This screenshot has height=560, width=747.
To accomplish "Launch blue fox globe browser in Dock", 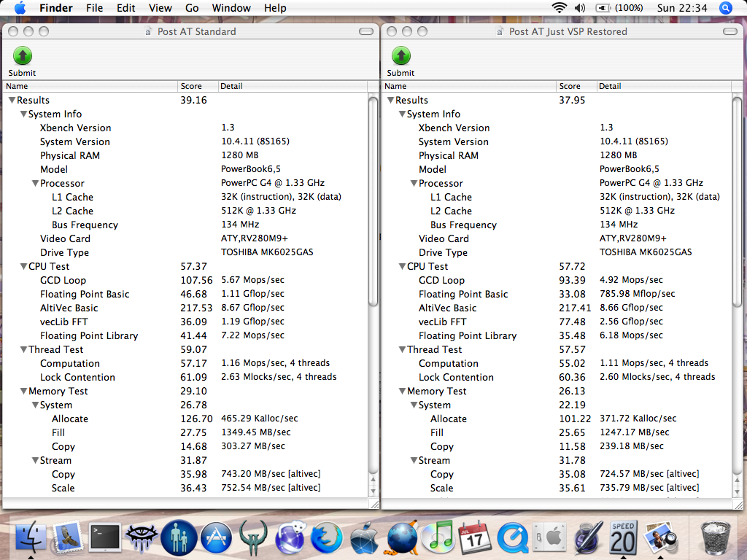I will tap(327, 538).
